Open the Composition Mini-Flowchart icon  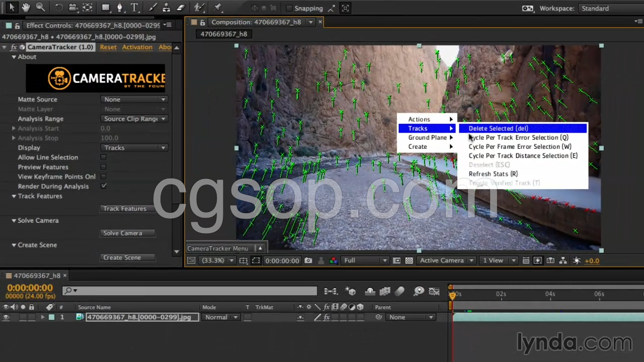331,291
